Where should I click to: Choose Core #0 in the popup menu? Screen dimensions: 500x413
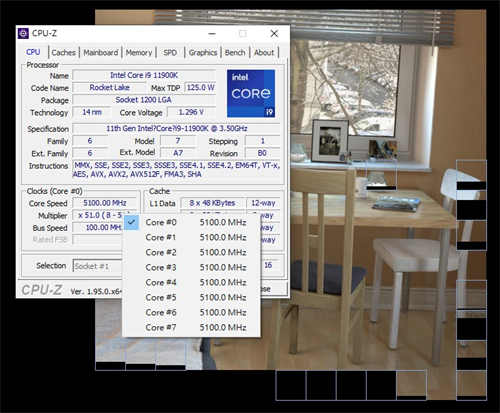pos(191,222)
